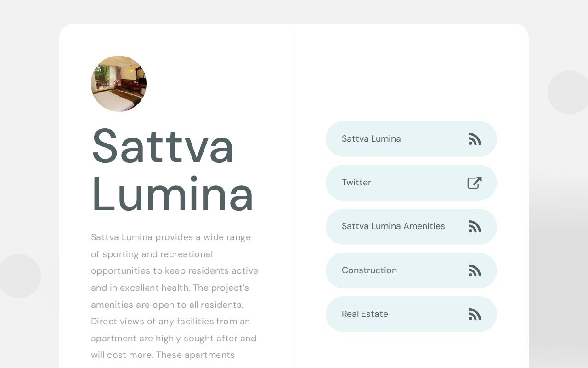Open the Twitter profile link
Screen dimensions: 588x368
pyautogui.click(x=411, y=183)
